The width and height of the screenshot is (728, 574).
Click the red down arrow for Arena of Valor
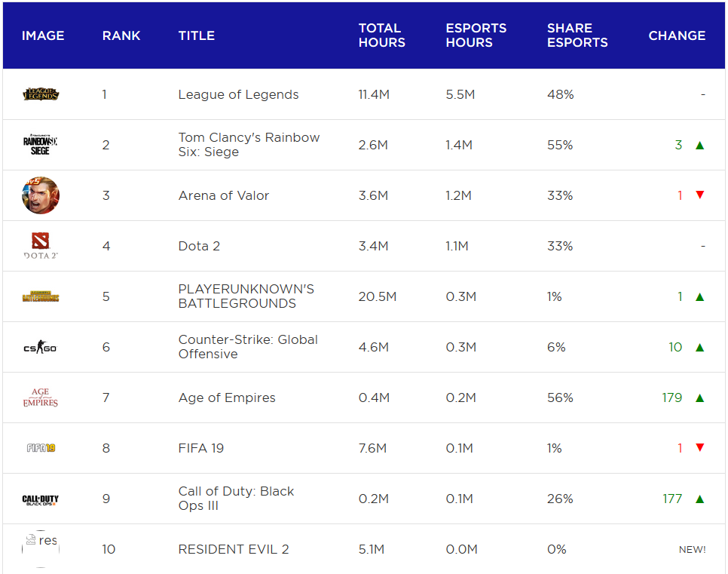coord(699,195)
